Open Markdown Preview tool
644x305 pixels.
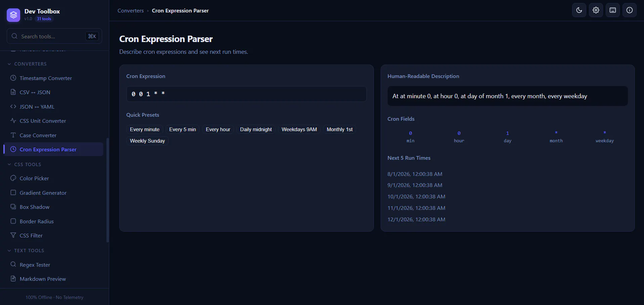[x=54, y=279]
